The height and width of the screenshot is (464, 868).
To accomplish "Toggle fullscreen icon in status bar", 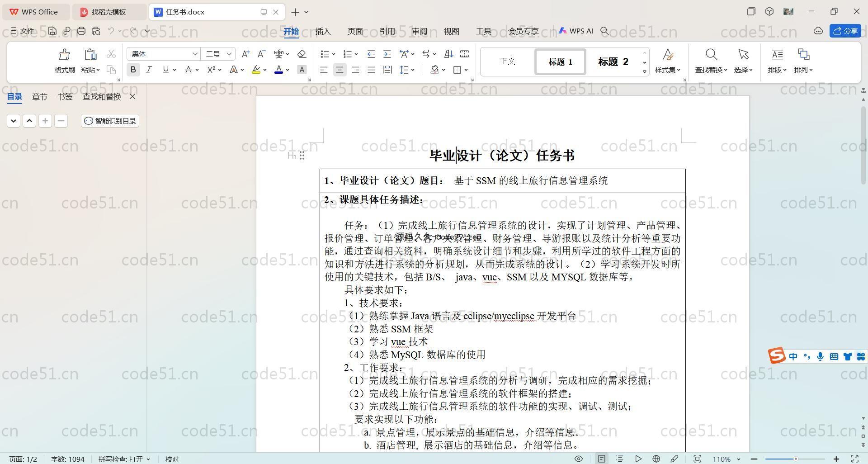I will 855,459.
